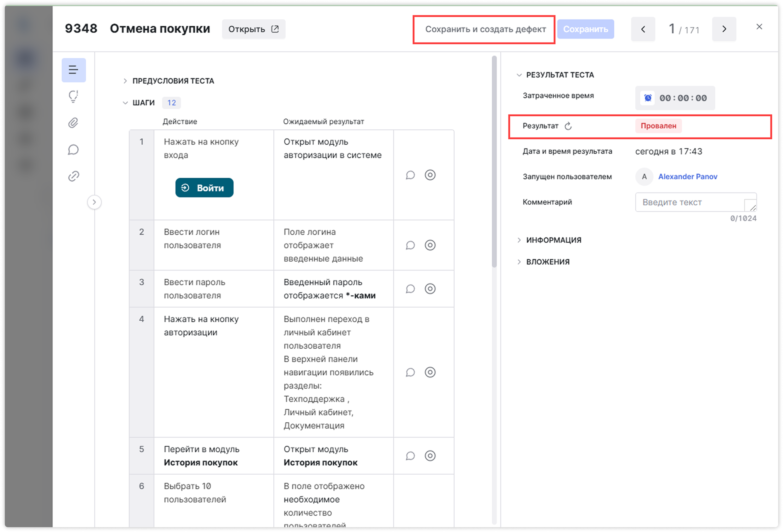Set status for step 4 via circle icon
Viewport: 783px width, 532px height.
coord(430,372)
